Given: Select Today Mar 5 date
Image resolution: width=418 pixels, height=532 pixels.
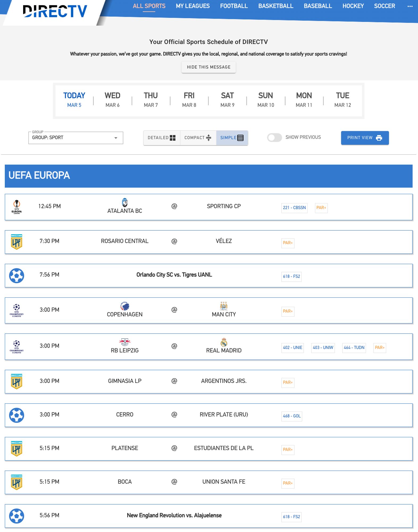Looking at the screenshot, I should point(74,100).
